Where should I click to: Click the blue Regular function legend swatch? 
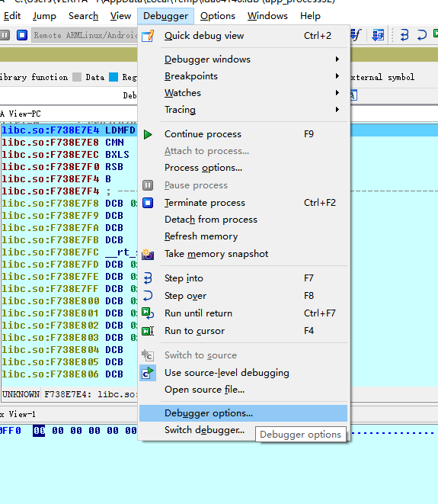point(113,77)
